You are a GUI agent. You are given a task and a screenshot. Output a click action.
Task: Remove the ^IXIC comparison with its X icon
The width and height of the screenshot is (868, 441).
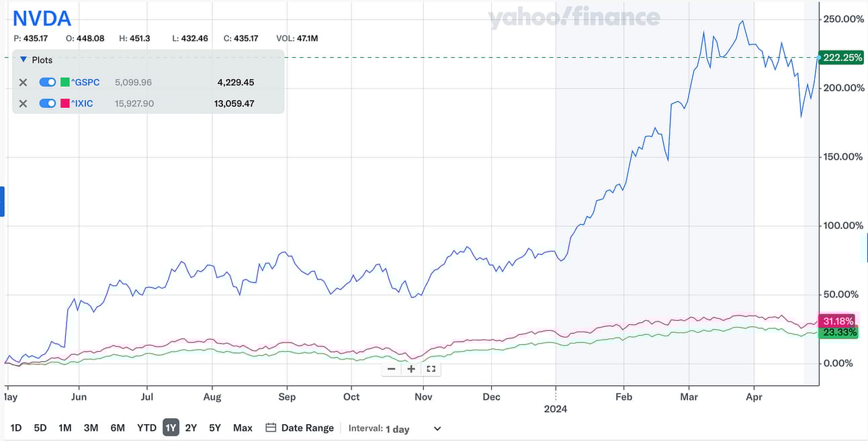23,103
